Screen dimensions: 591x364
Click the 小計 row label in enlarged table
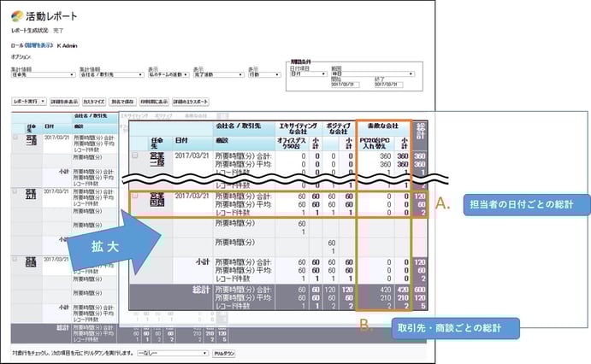[203, 261]
